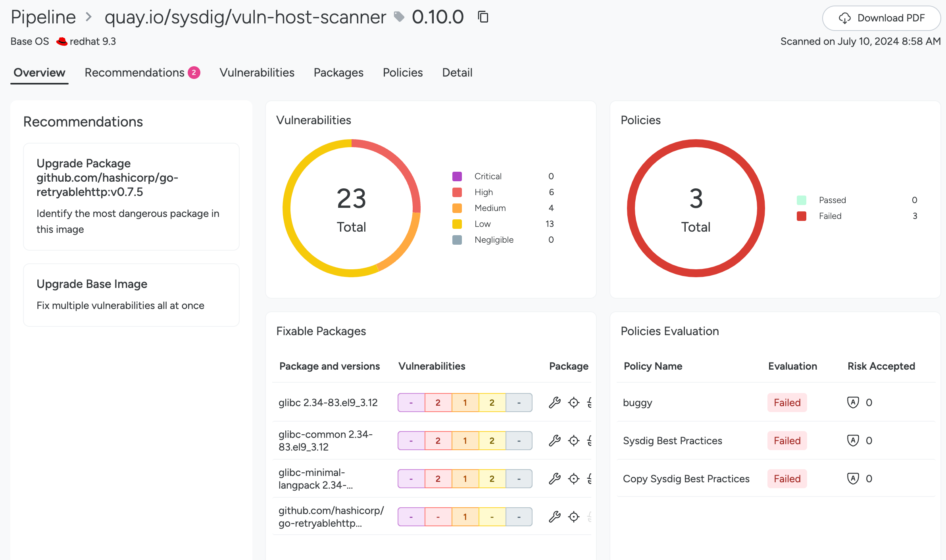946x560 pixels.
Task: Click the purple Critical legend swatch
Action: pos(457,176)
